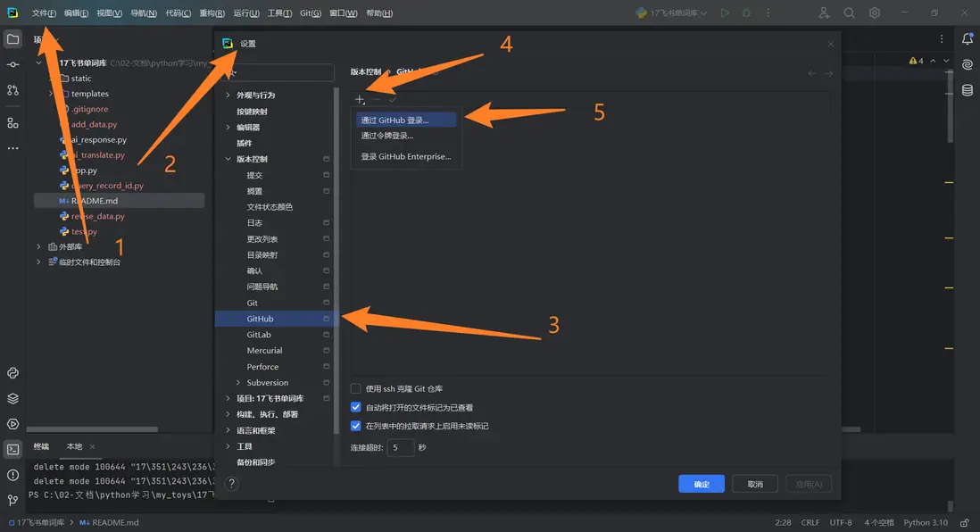
Task: Click UTF-8 encoding in status bar
Action: click(841, 522)
